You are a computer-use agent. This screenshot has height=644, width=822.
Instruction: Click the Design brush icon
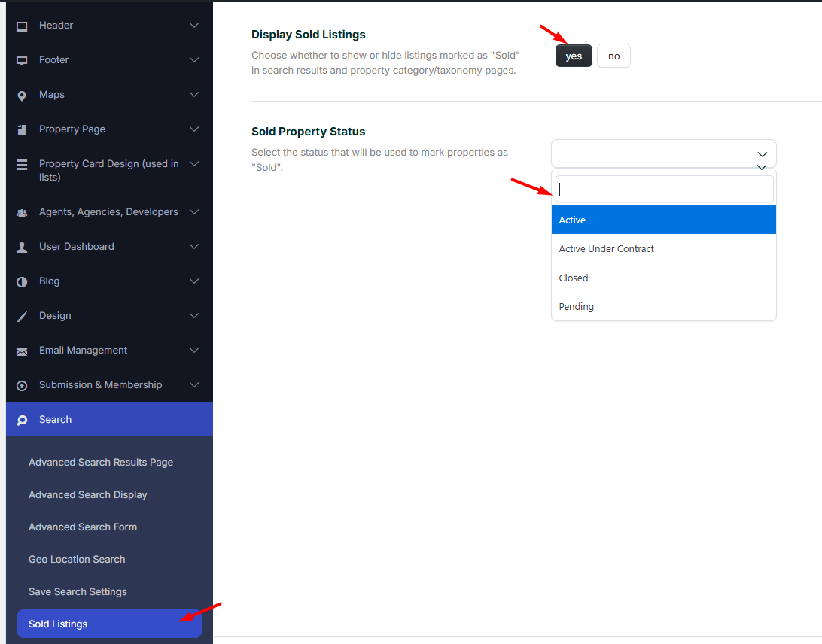tap(22, 316)
